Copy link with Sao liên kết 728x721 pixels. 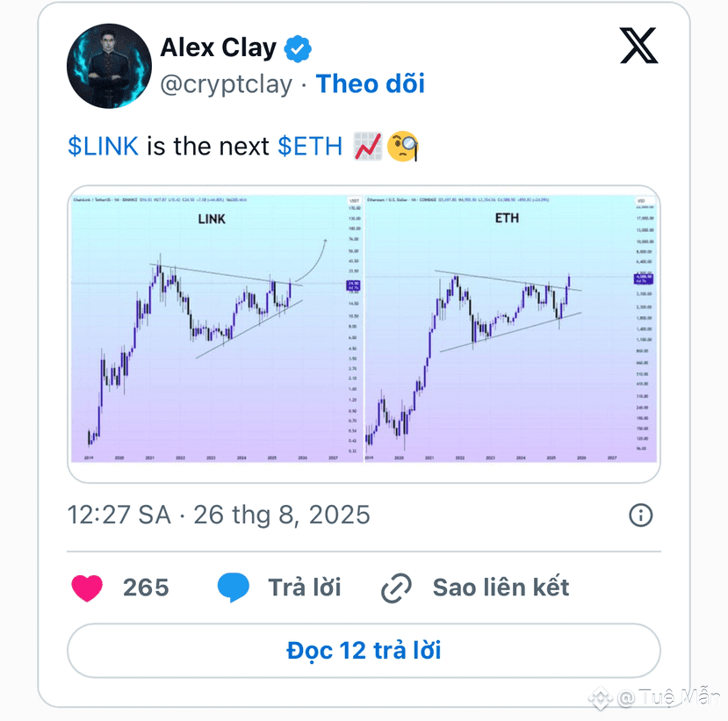(x=501, y=588)
